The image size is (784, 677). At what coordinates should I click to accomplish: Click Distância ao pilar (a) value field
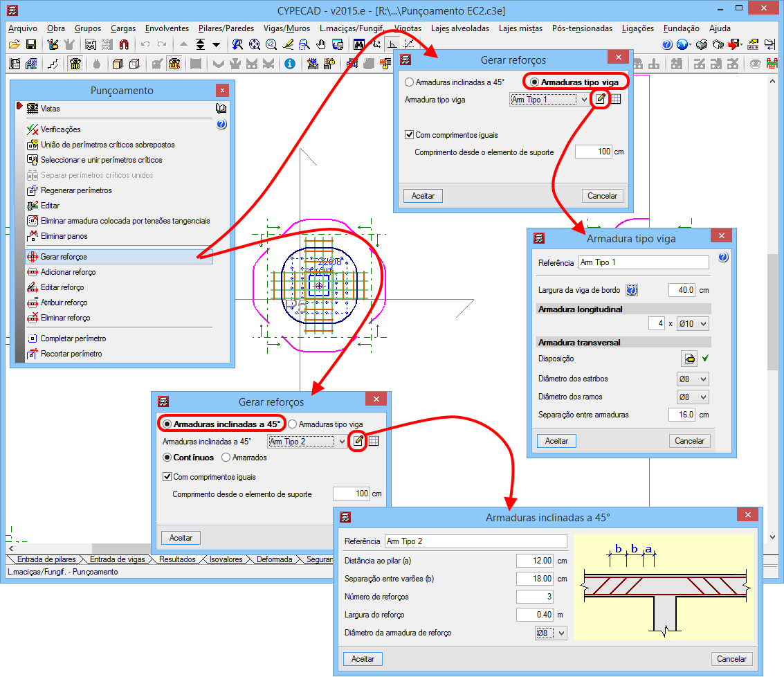tap(534, 561)
